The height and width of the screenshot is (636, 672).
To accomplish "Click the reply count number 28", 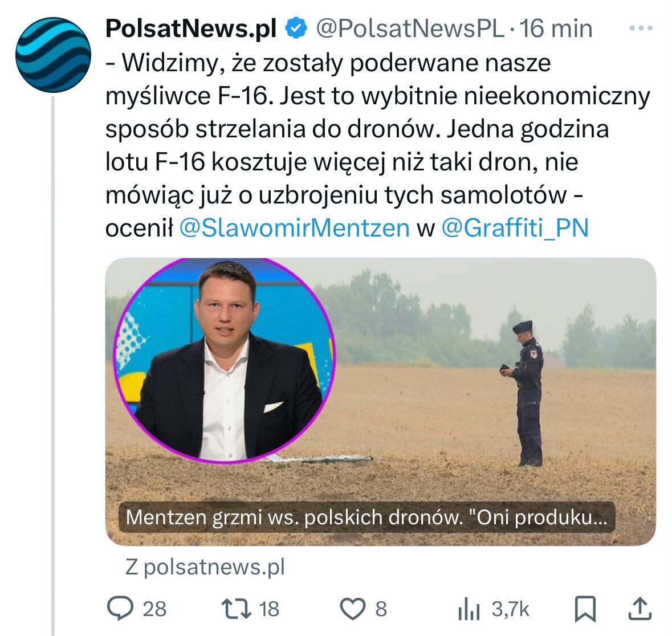I will pyautogui.click(x=154, y=609).
